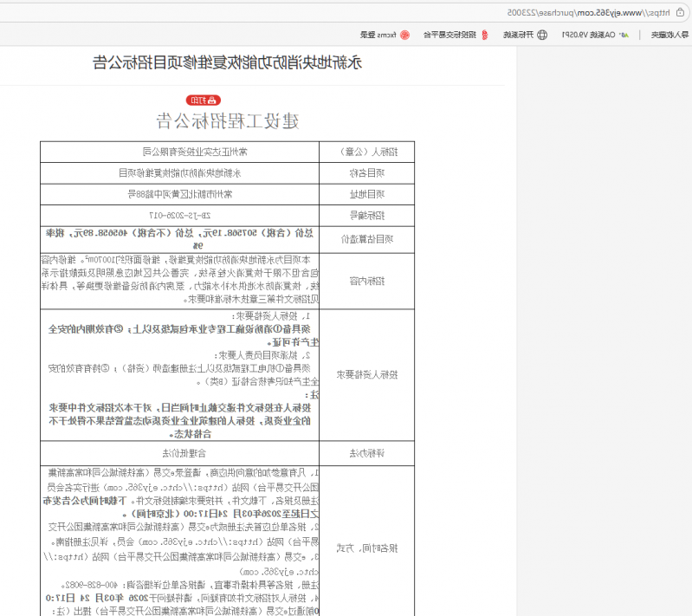Click the 报名时间、方式 label cell
The width and height of the screenshot is (692, 616).
click(366, 548)
